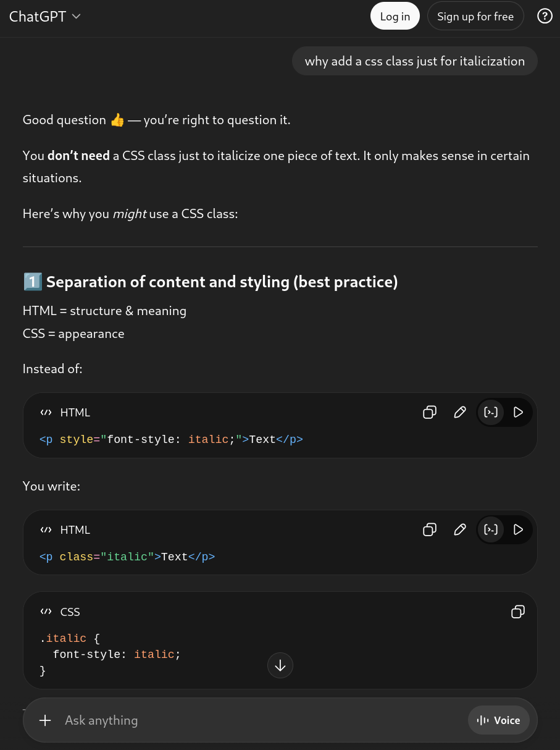The height and width of the screenshot is (750, 560).
Task: Copy the class="italic" HTML code block
Action: (x=430, y=529)
